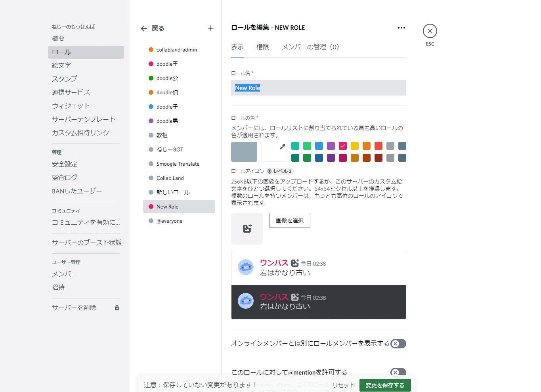Open 監査ログ in the sidebar
Screen dimensions: 541x392
(x=64, y=177)
